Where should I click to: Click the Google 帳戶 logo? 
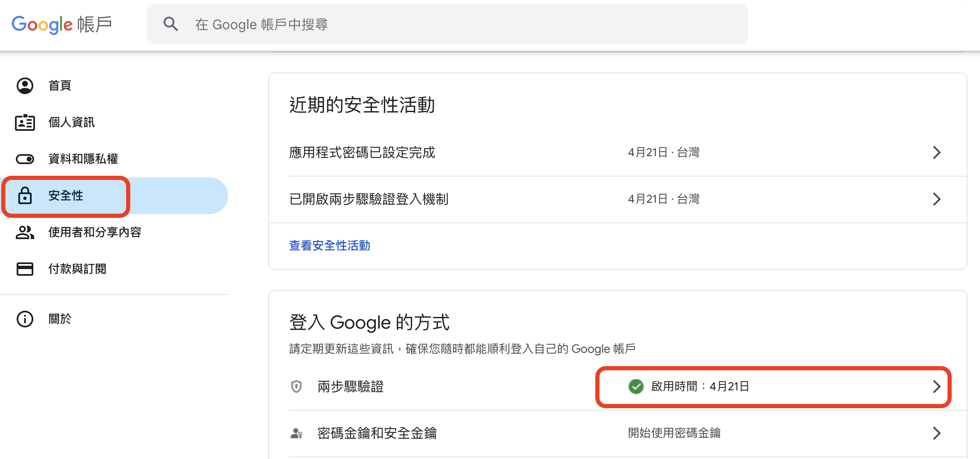(x=62, y=24)
